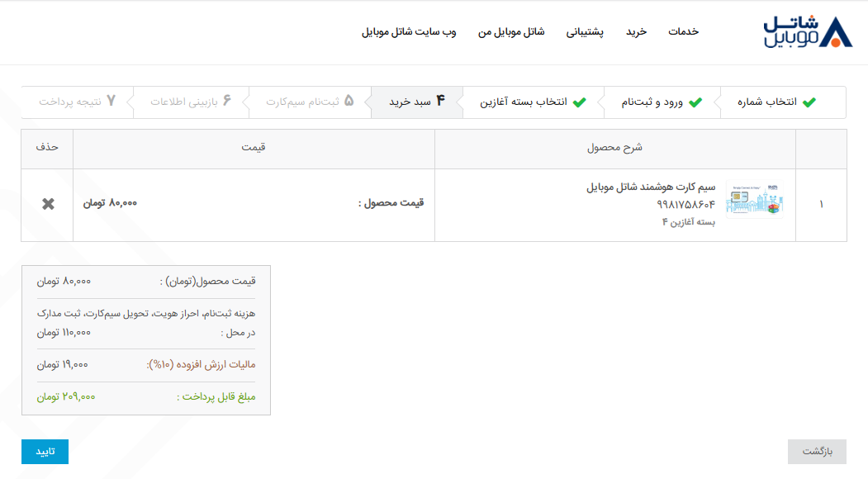Click the بازگشت button
Screen dimensions: 868x479
point(817,451)
